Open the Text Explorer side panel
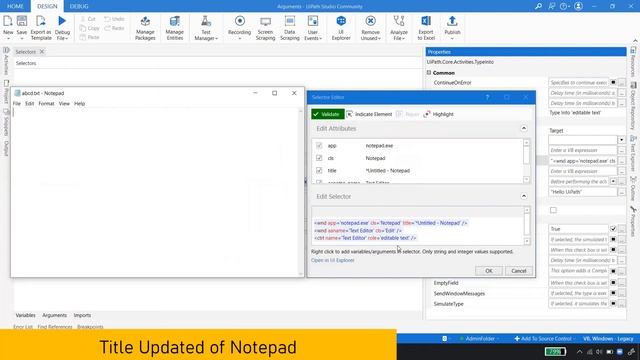The image size is (640, 360). pos(633,153)
